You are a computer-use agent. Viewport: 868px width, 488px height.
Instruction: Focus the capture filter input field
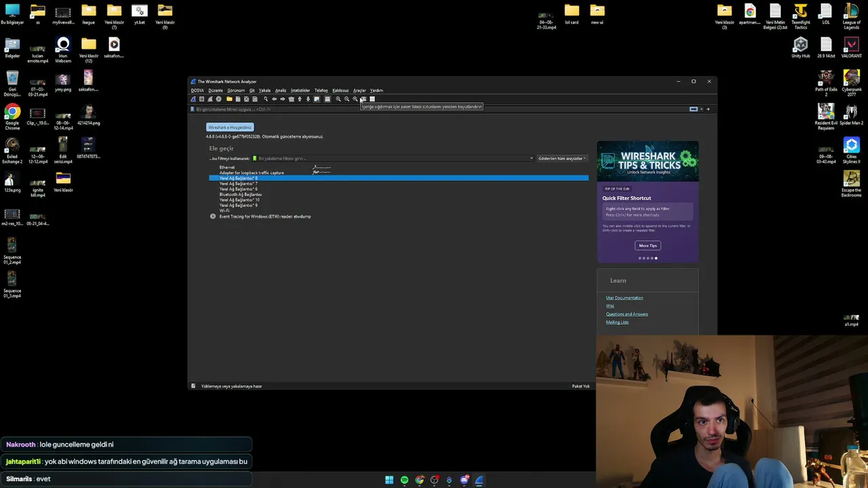(x=393, y=159)
